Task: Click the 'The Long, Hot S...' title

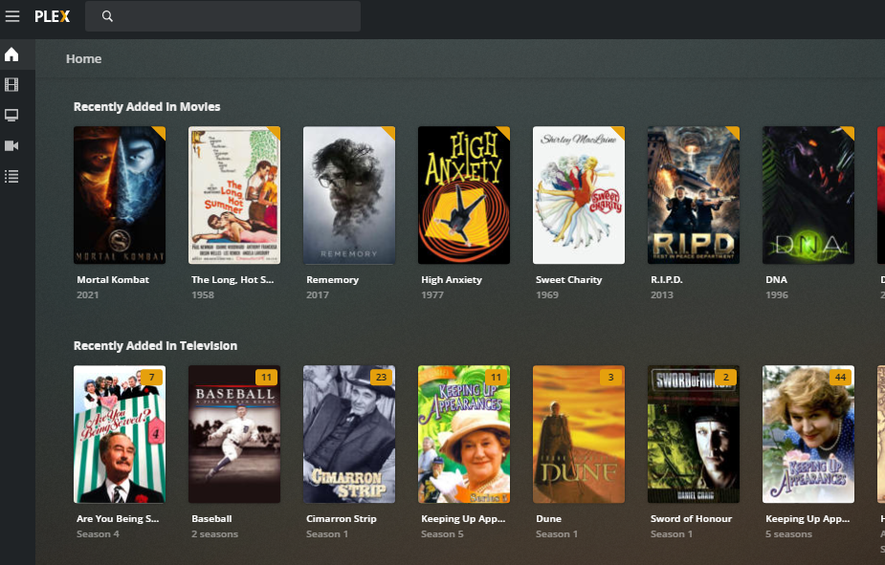Action: coord(233,279)
